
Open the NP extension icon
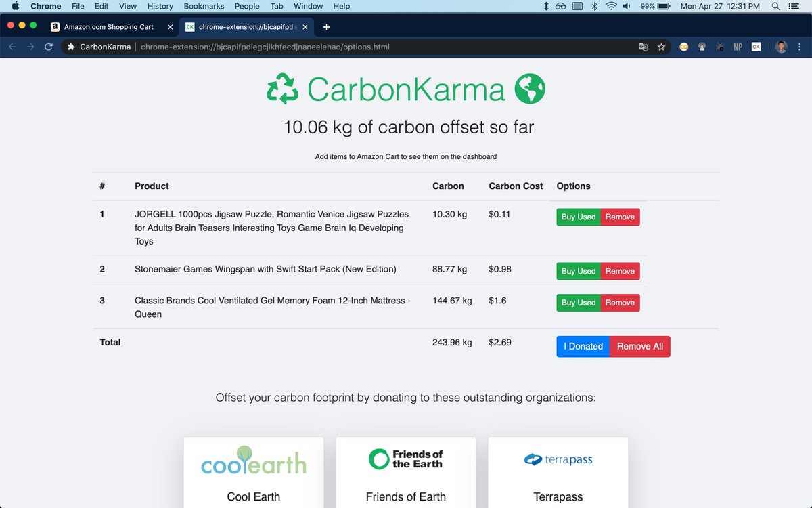coord(738,47)
